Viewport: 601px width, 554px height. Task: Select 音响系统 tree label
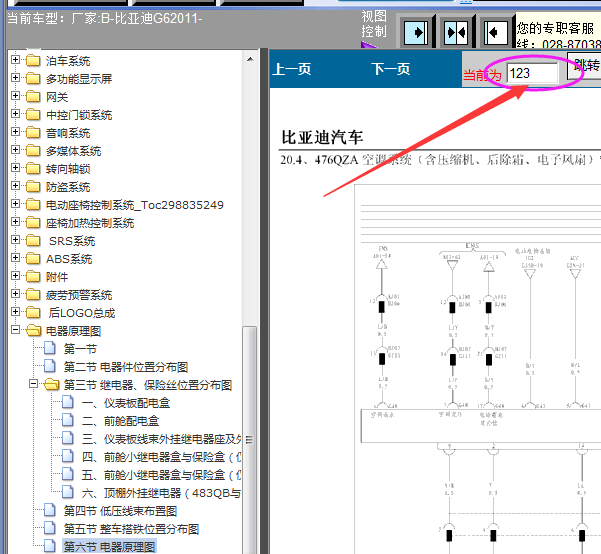[68, 133]
